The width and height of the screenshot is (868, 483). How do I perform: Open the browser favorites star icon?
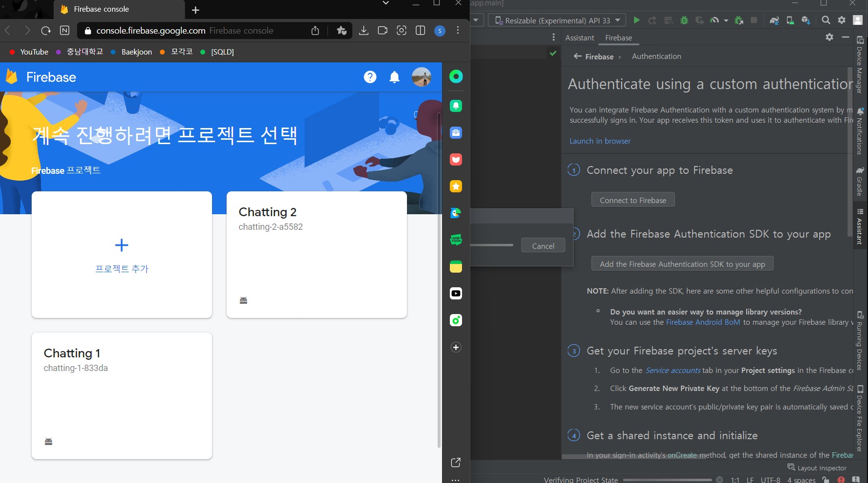click(x=341, y=31)
